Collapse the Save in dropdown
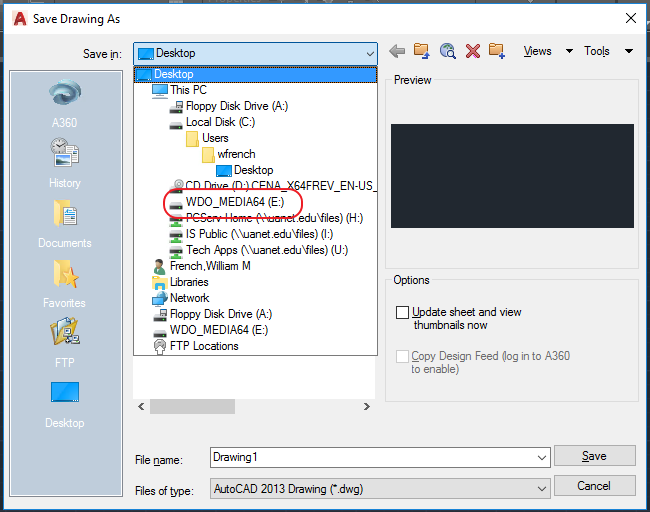This screenshot has width=650, height=512. [x=370, y=54]
